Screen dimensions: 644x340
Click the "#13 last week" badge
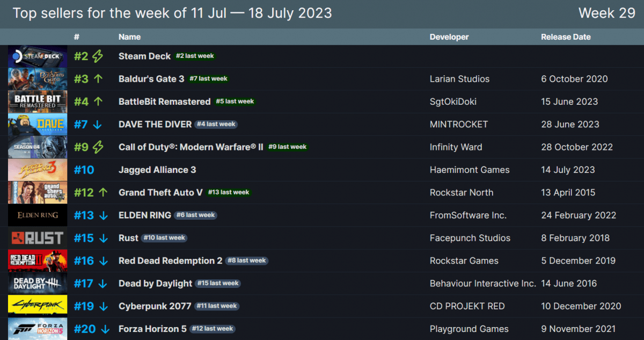tap(228, 192)
